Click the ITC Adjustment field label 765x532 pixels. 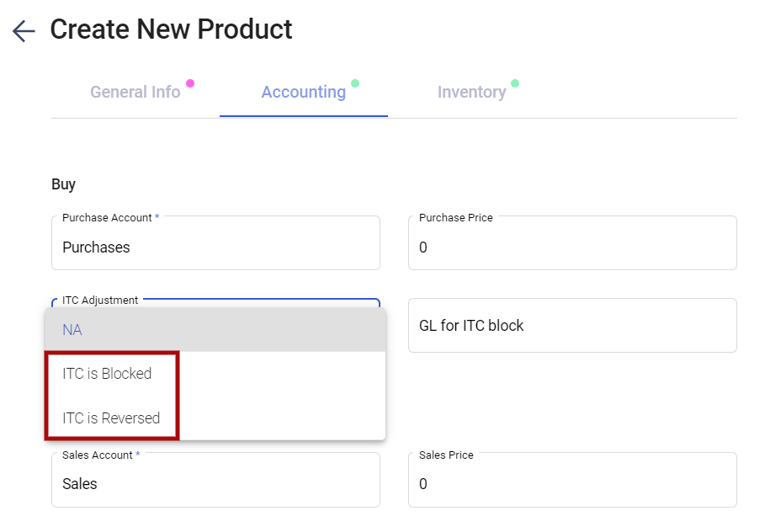pyautogui.click(x=100, y=301)
